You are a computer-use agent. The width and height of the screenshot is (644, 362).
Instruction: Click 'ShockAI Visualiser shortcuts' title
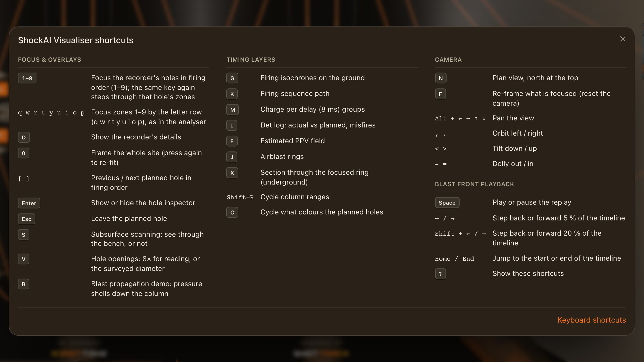[x=76, y=40]
